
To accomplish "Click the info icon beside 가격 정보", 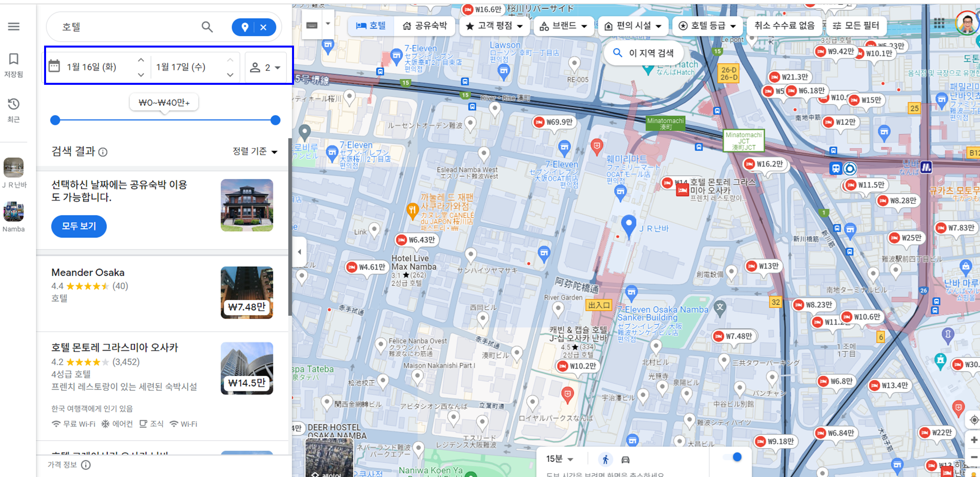I will click(x=86, y=465).
